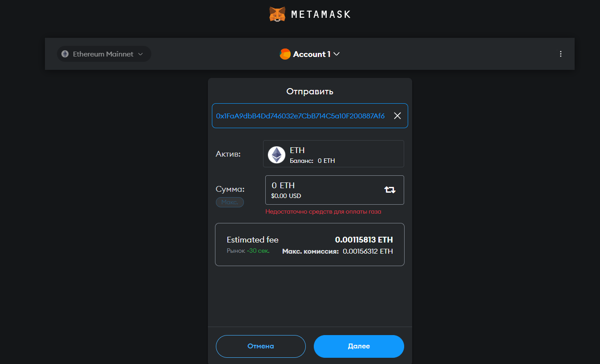Open the Ethereum Mainnet network selector
This screenshot has width=600, height=364.
click(x=104, y=54)
